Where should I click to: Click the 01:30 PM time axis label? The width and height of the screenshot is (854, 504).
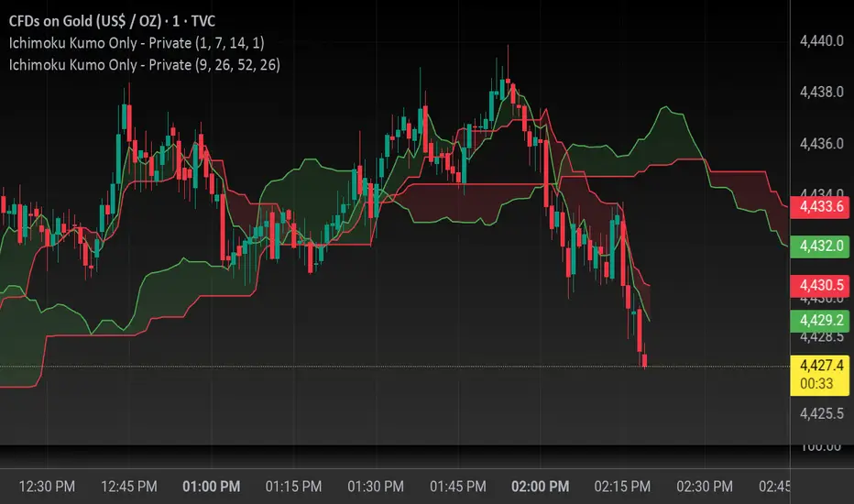(376, 487)
